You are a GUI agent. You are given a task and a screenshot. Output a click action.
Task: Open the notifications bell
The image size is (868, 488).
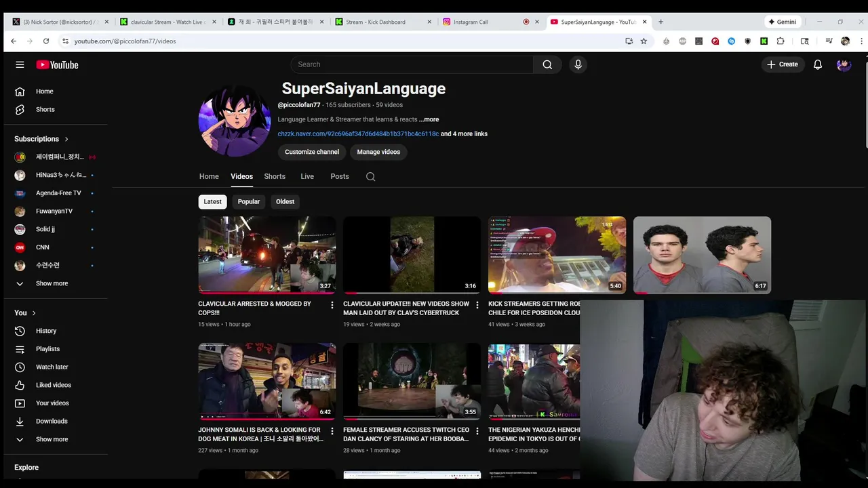(x=818, y=64)
